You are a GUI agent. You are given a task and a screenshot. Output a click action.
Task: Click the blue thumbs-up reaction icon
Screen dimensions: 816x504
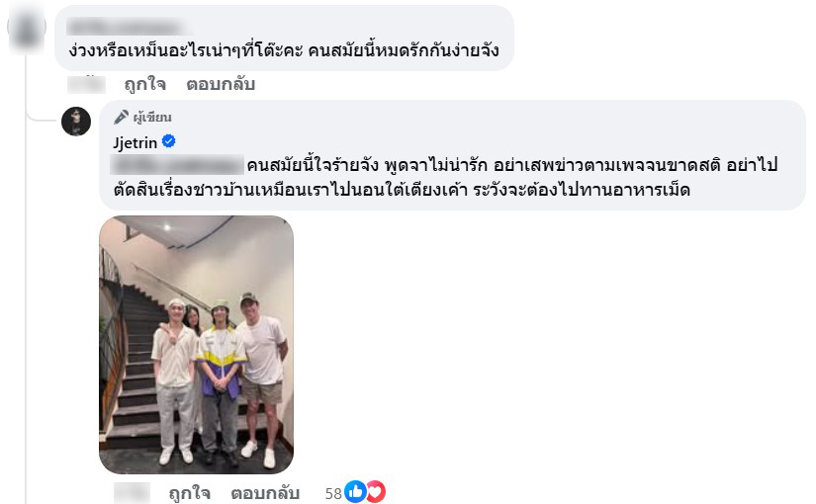(x=355, y=491)
